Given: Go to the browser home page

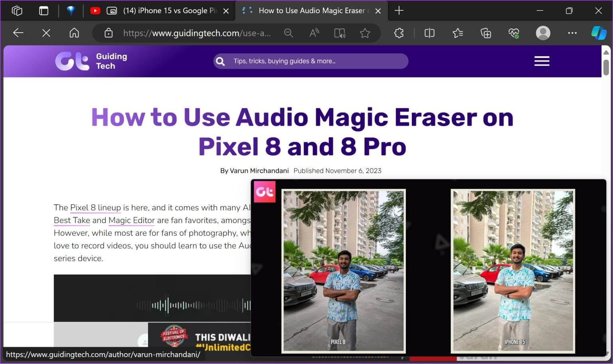Looking at the screenshot, I should pos(74,33).
